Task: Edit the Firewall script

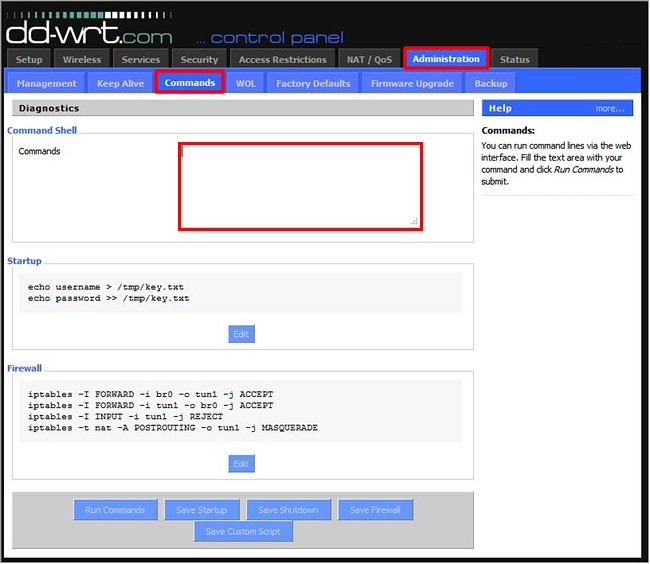Action: pos(241,464)
